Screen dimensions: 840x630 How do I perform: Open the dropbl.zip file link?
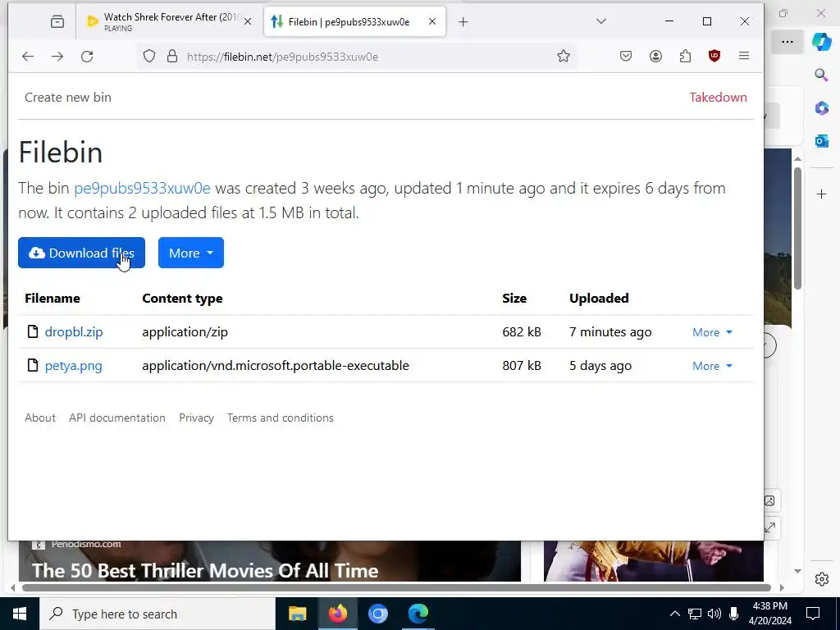point(73,332)
